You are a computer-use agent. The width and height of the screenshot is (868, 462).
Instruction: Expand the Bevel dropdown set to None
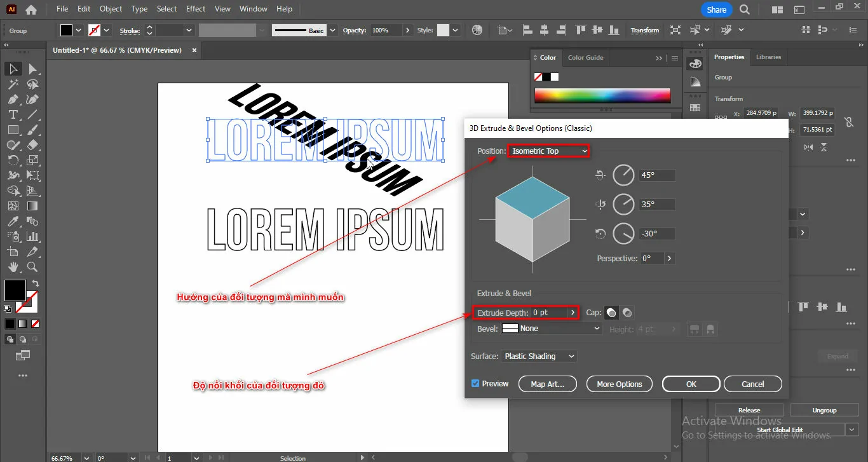coord(551,328)
